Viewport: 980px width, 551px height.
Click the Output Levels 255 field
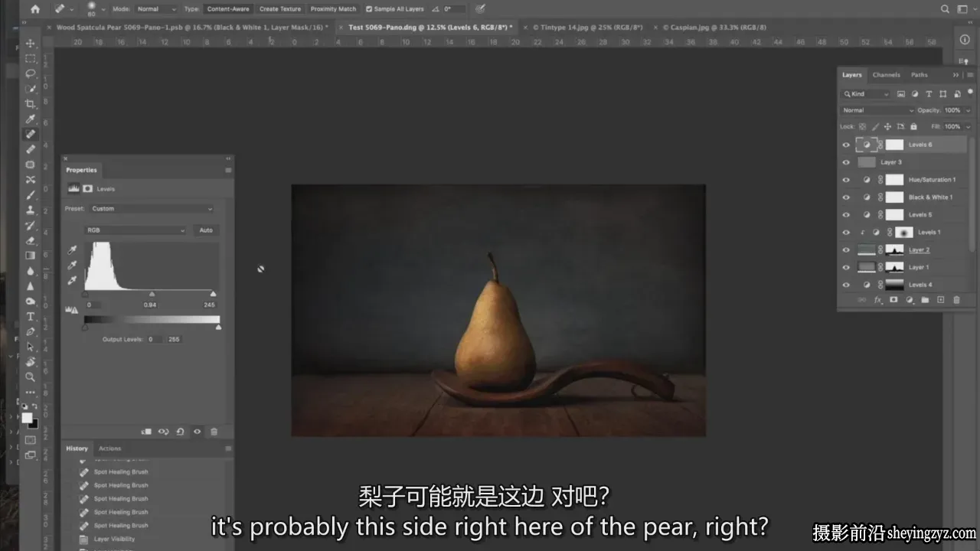coord(175,339)
